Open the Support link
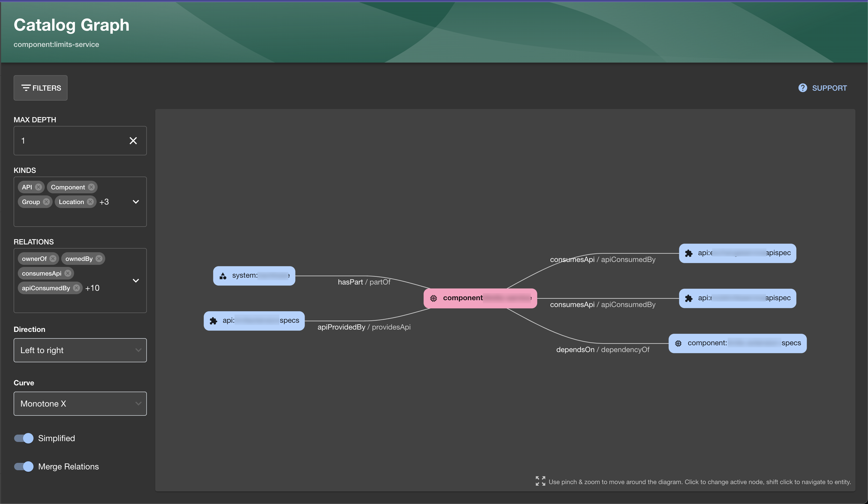 tap(829, 88)
